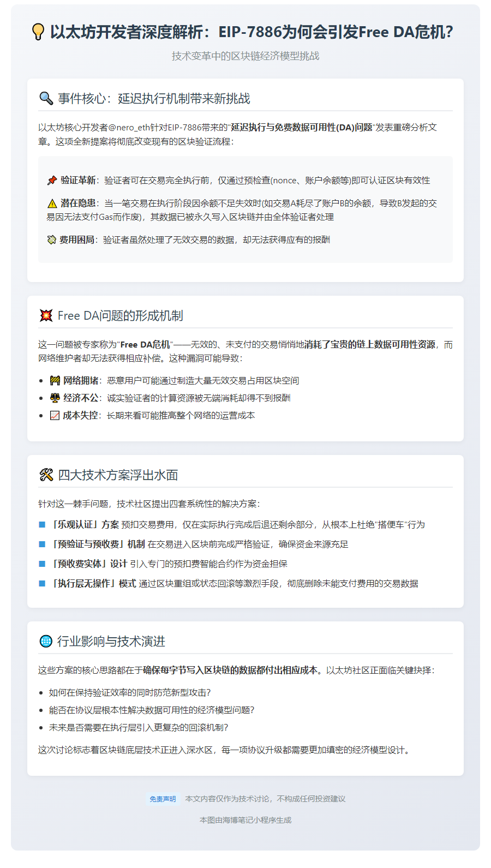Click the bold text「乐观认证」方案
The image size is (491, 868).
click(x=84, y=524)
